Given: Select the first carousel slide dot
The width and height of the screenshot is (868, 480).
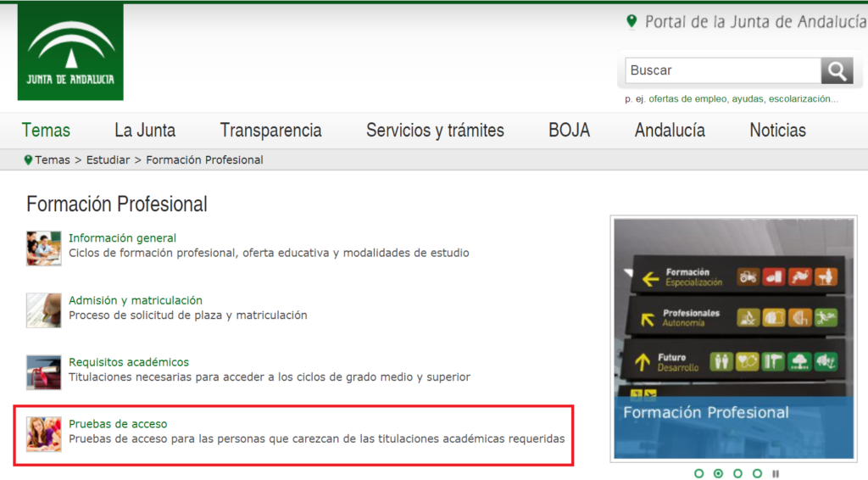Looking at the screenshot, I should click(699, 473).
